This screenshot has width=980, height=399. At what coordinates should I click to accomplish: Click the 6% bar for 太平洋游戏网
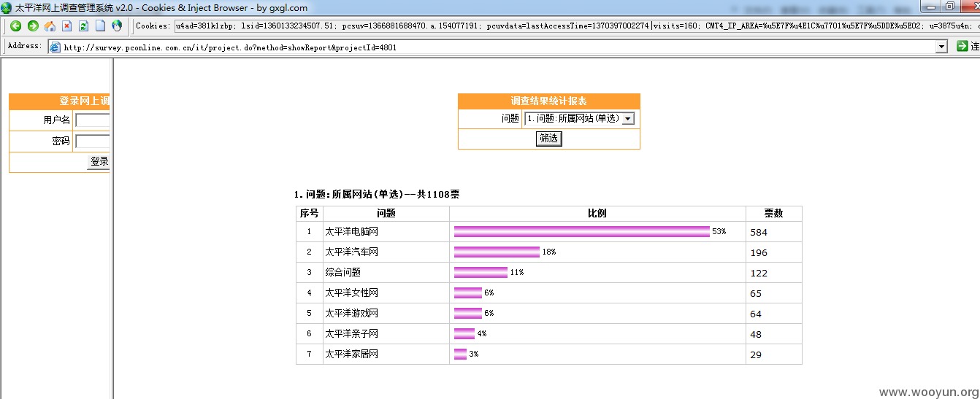[467, 313]
